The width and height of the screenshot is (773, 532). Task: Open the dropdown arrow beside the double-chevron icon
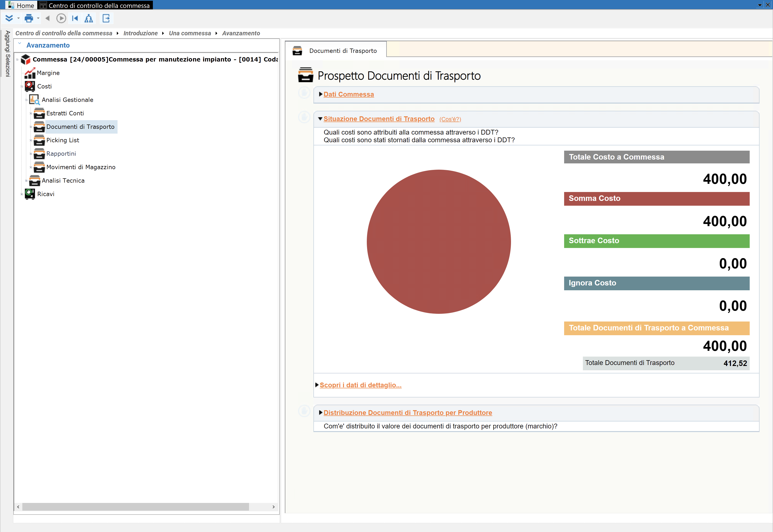point(18,18)
